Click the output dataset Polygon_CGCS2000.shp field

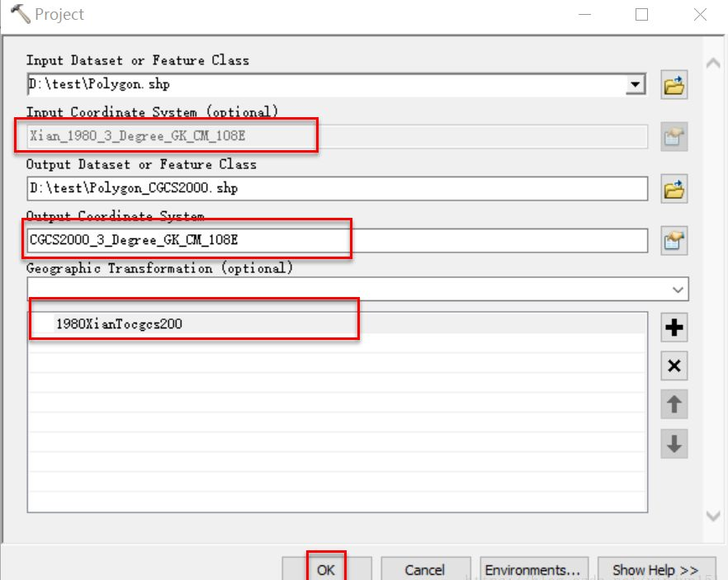(337, 188)
